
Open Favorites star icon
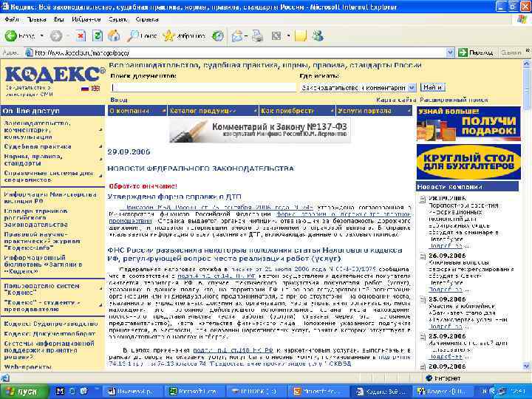168,35
